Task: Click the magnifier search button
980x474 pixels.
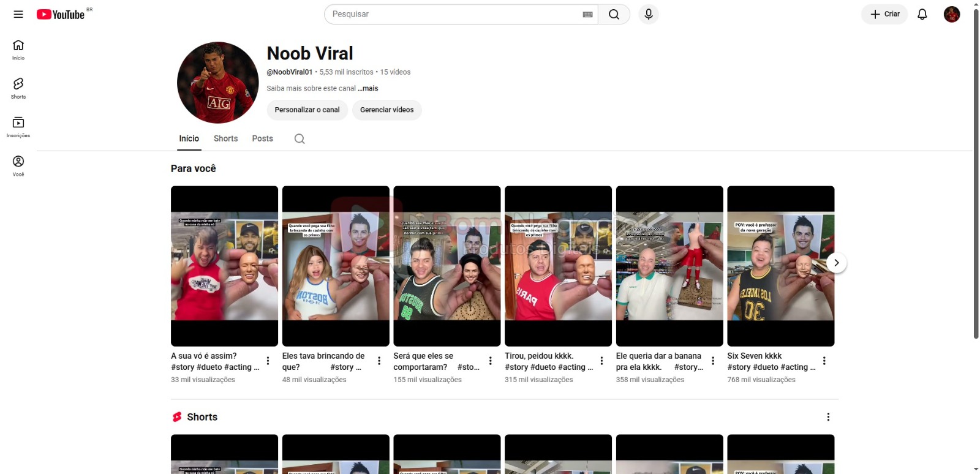Action: [614, 14]
